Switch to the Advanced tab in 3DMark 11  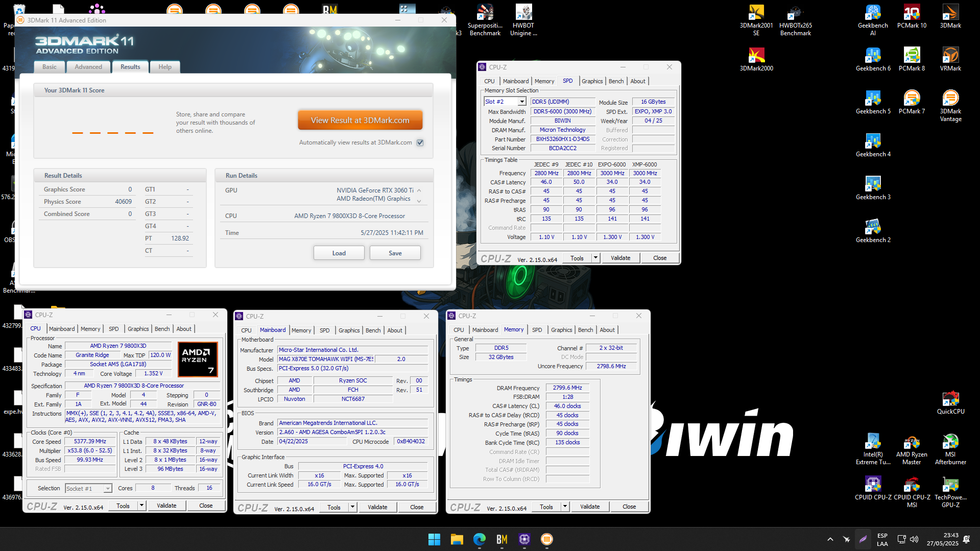click(x=88, y=67)
